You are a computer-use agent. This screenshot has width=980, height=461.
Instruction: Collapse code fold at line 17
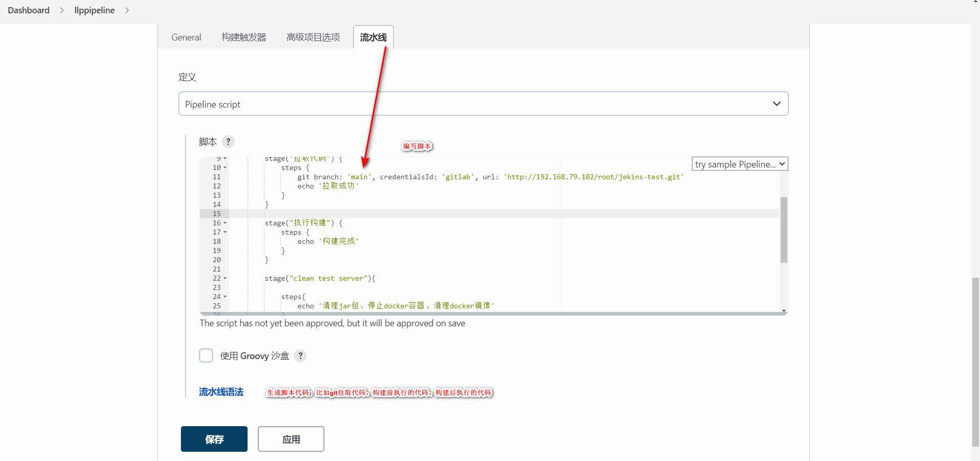pos(225,232)
